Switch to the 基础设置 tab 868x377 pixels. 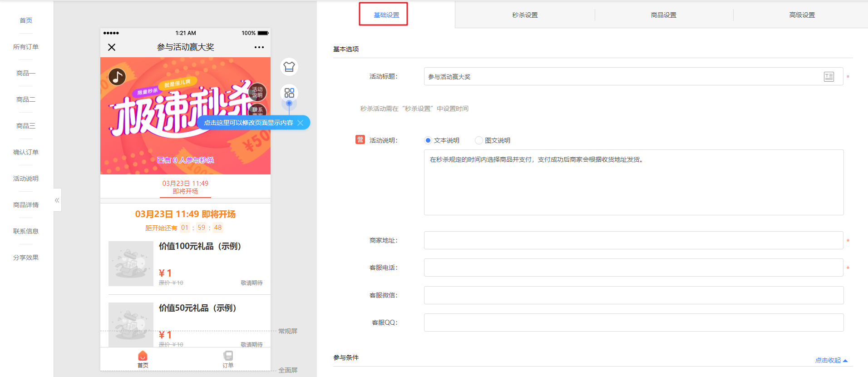(x=386, y=15)
